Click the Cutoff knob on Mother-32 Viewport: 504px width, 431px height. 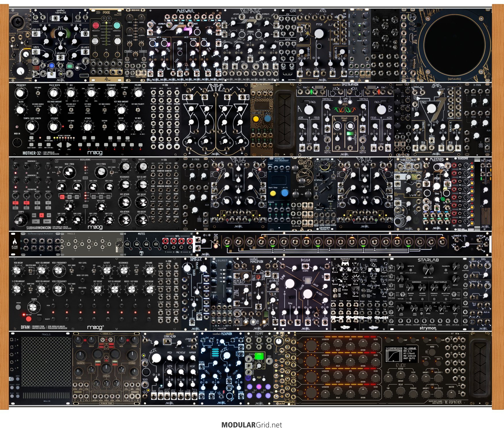pyautogui.click(x=91, y=93)
